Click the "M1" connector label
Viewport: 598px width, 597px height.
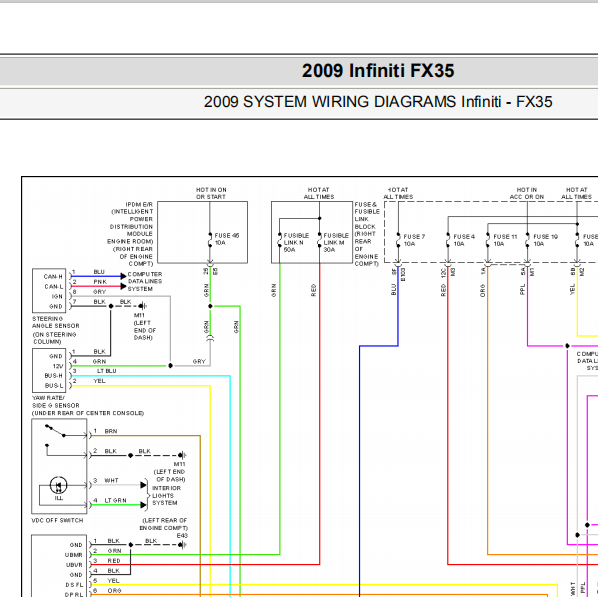[x=532, y=272]
